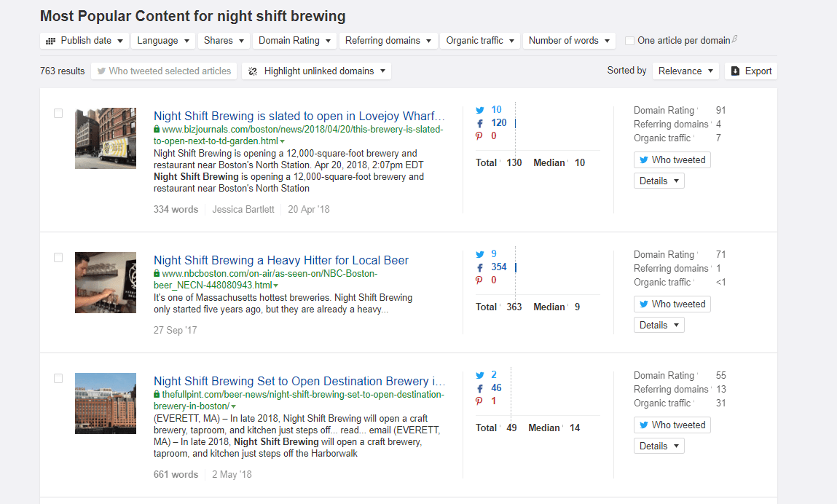Click the nbcboston.com URL link
The width and height of the screenshot is (837, 504).
[x=266, y=279]
